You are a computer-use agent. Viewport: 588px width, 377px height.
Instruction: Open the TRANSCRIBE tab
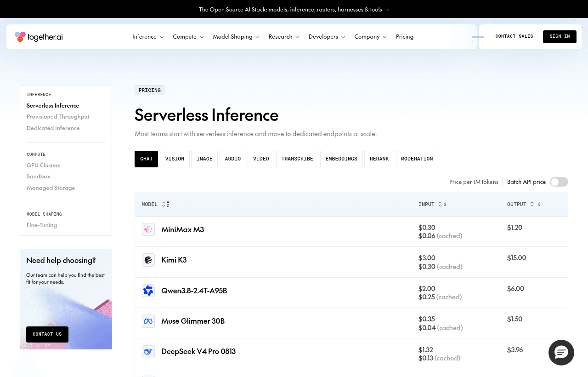(x=297, y=159)
